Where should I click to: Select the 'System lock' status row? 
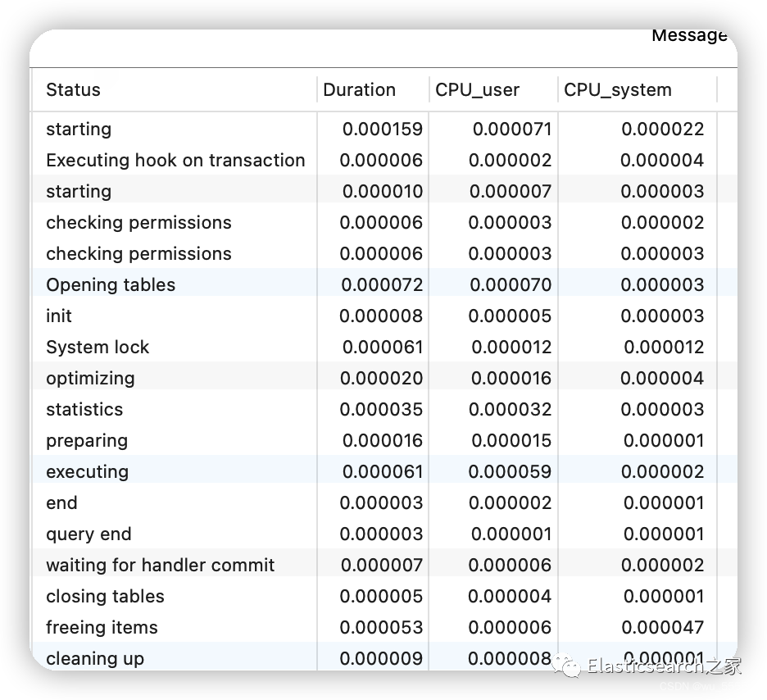pyautogui.click(x=385, y=347)
